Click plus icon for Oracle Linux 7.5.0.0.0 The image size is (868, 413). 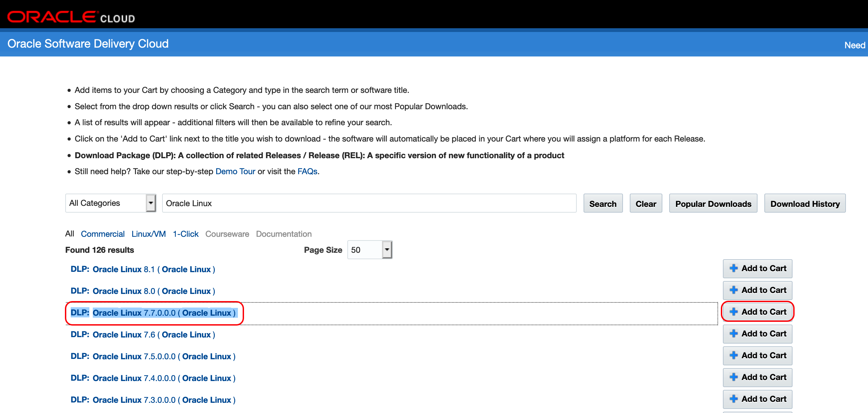[733, 355]
